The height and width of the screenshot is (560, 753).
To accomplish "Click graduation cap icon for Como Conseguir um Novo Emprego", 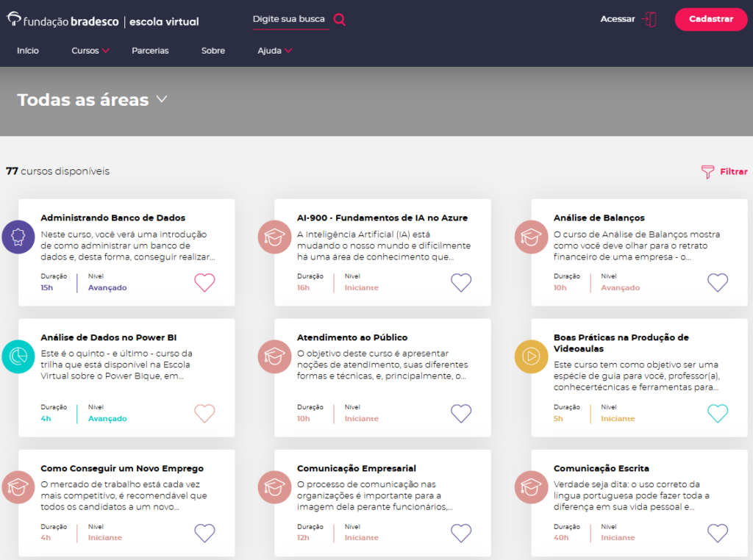I will (x=18, y=487).
